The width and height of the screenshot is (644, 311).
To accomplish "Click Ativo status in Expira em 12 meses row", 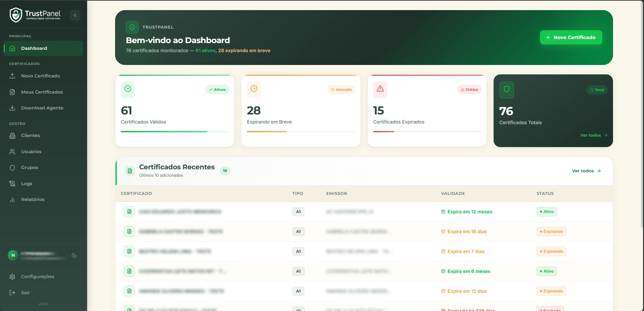I will 547,212.
